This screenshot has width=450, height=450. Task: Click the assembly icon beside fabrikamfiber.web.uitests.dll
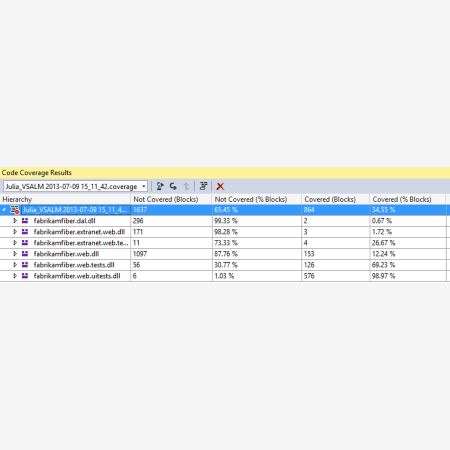[25, 276]
